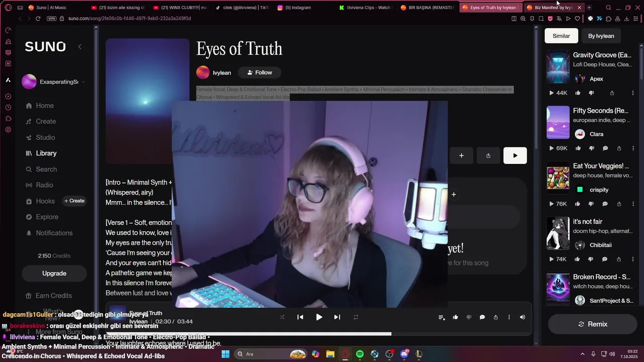This screenshot has width=644, height=362.
Task: Open Windows Start menu
Action: (x=225, y=354)
